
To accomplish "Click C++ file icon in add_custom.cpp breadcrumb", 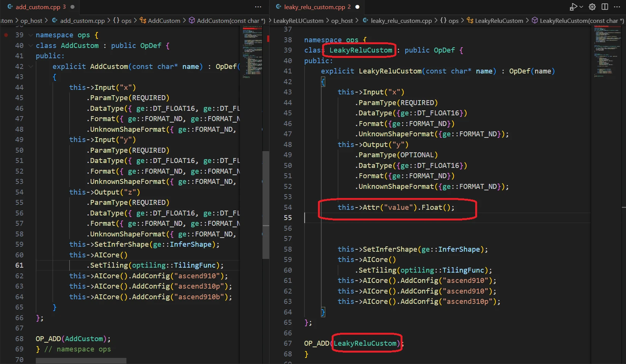I will [55, 20].
